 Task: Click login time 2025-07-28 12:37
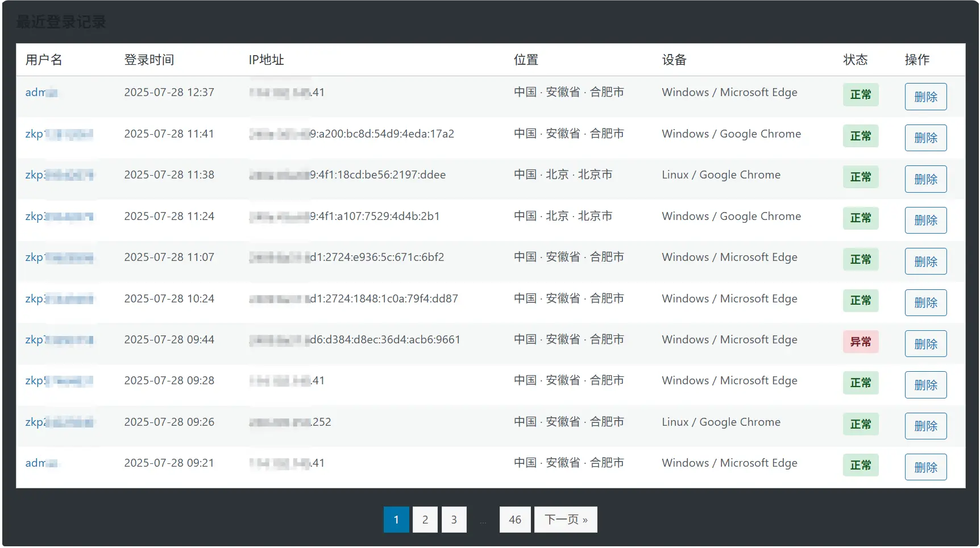click(169, 92)
